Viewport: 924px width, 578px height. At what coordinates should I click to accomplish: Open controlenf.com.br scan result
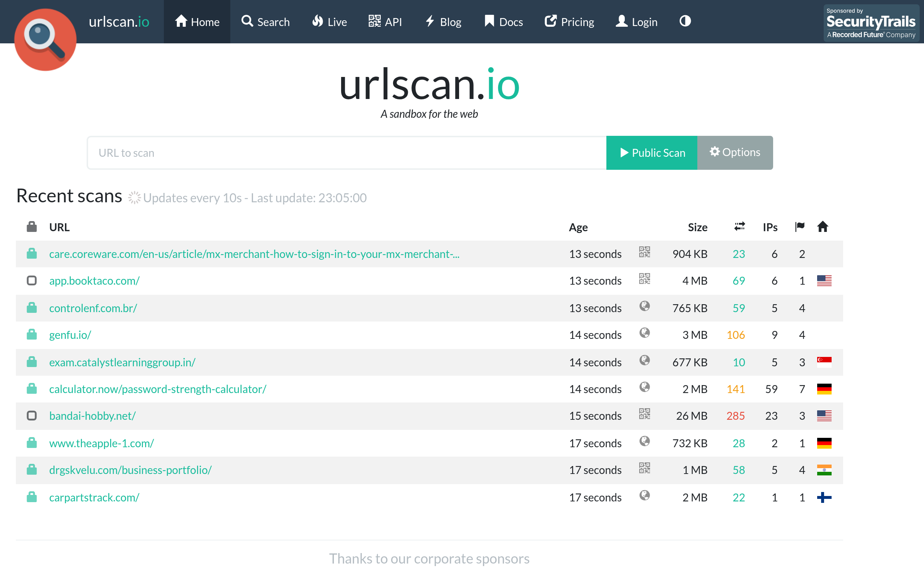click(x=93, y=308)
